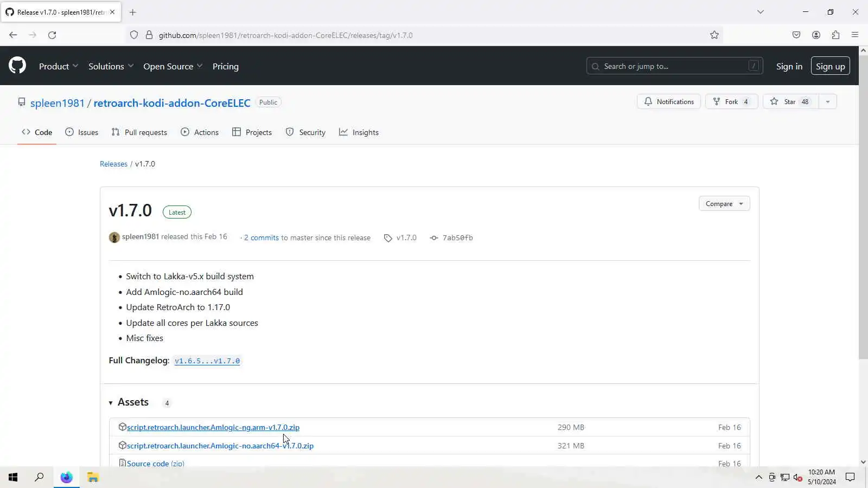The width and height of the screenshot is (868, 488).
Task: Open full changelog v1.6.5...v1.7.0 link
Action: point(207,361)
